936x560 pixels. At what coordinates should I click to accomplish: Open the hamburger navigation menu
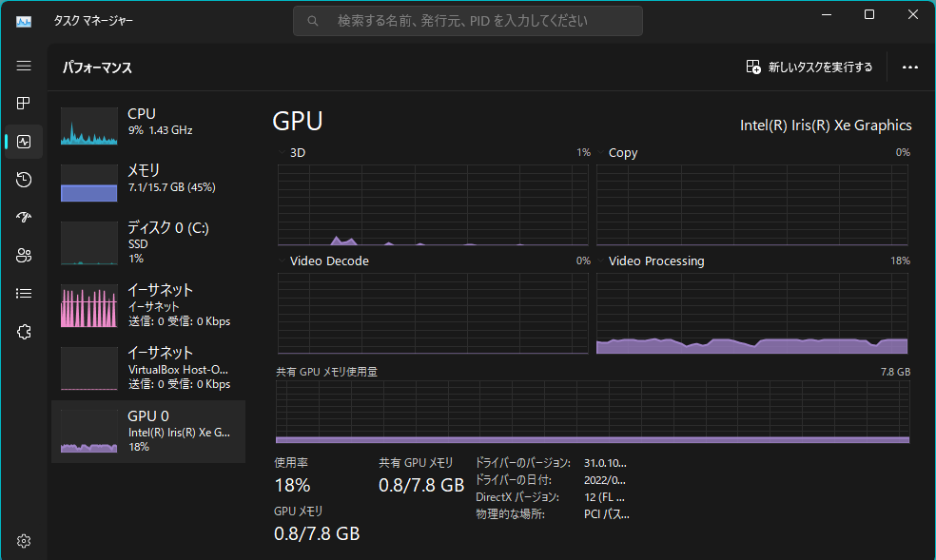[24, 66]
